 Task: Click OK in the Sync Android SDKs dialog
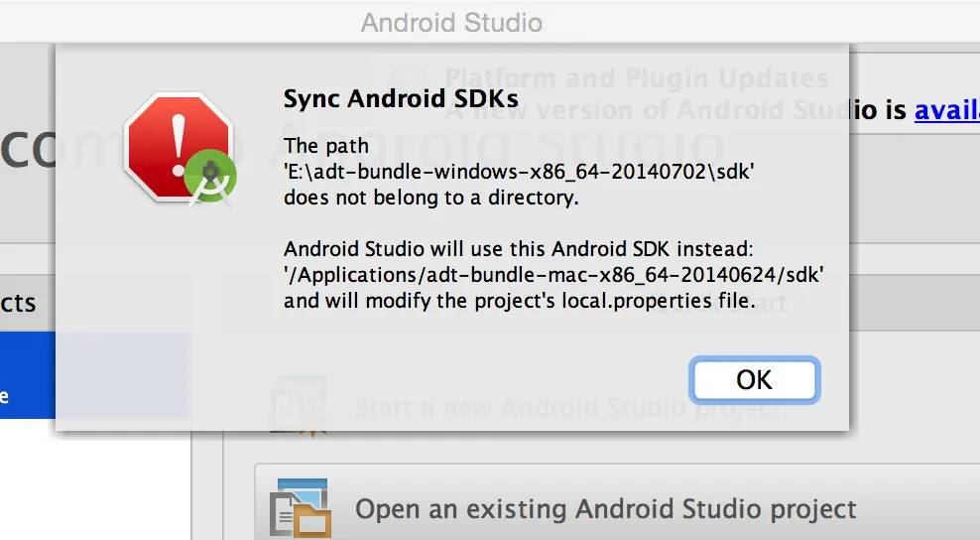[755, 380]
